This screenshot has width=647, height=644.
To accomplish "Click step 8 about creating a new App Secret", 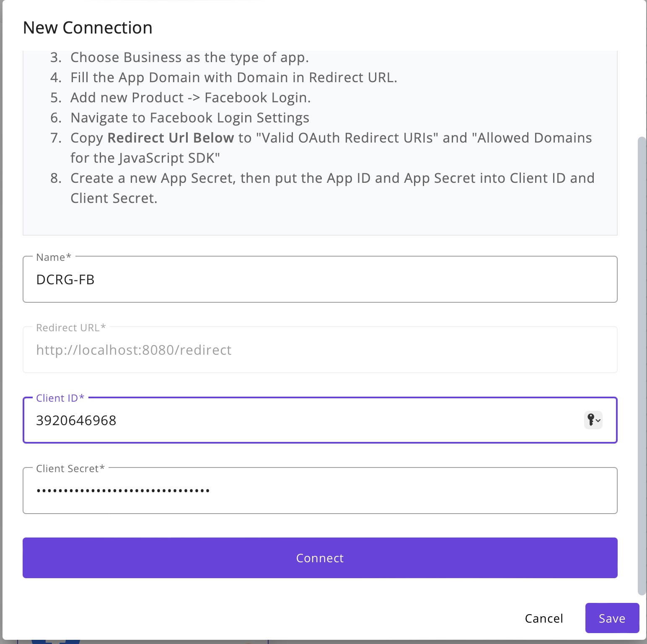I will [322, 188].
